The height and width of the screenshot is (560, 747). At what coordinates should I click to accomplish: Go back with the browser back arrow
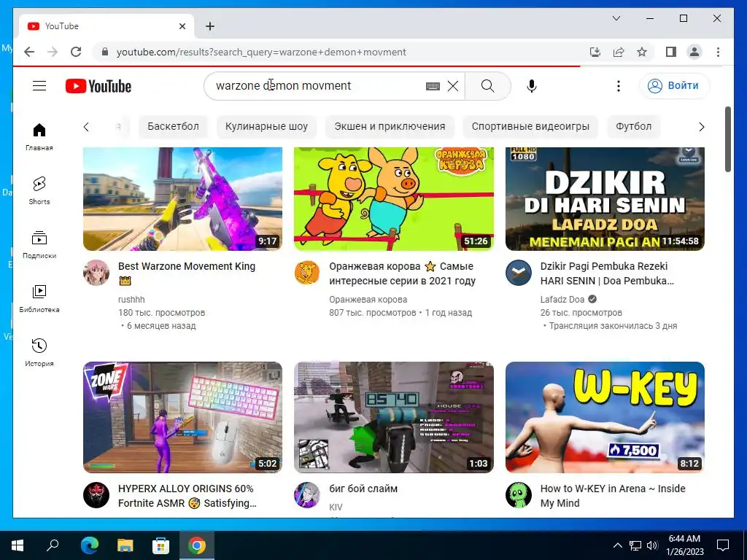pyautogui.click(x=29, y=52)
